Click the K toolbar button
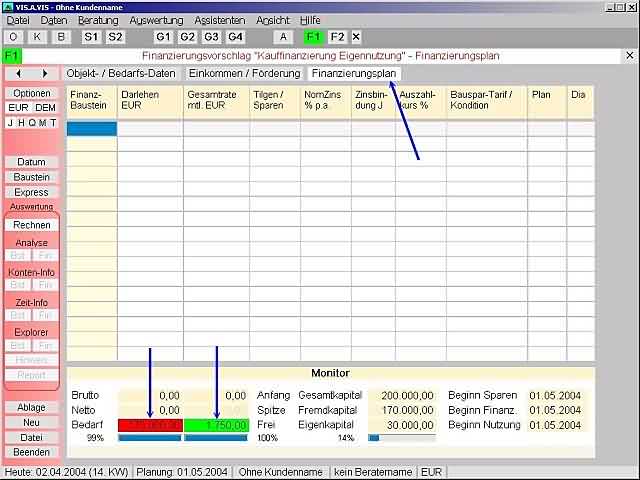The height and width of the screenshot is (480, 640). point(37,37)
